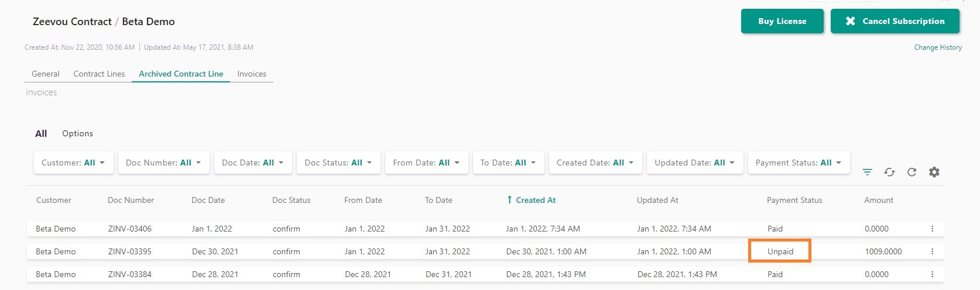The width and height of the screenshot is (980, 290).
Task: Click doc number ZINV-03384
Action: (x=130, y=274)
